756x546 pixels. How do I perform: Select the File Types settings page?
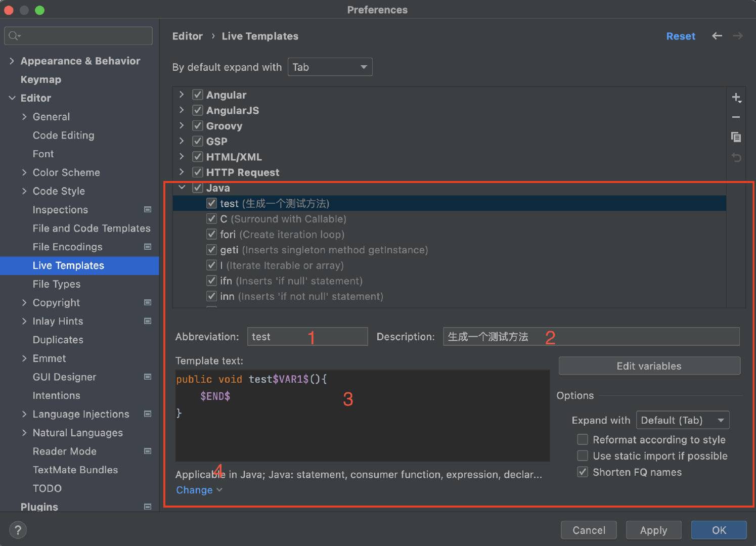tap(57, 284)
